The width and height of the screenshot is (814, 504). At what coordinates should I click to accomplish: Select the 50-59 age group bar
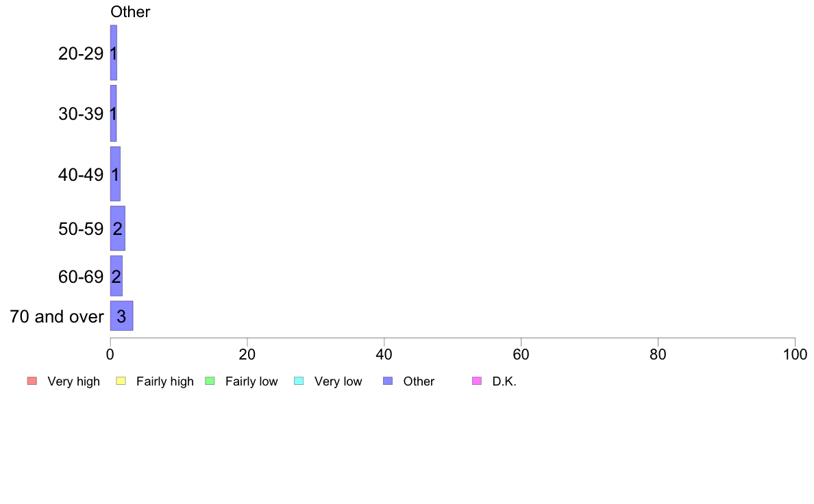(118, 229)
